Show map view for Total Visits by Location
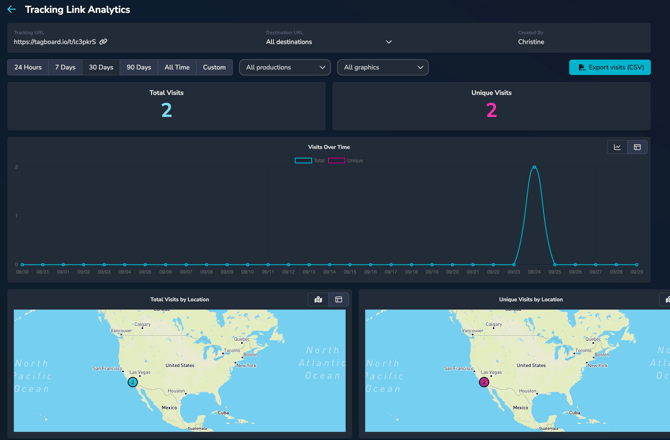The height and width of the screenshot is (440, 670). coord(318,299)
